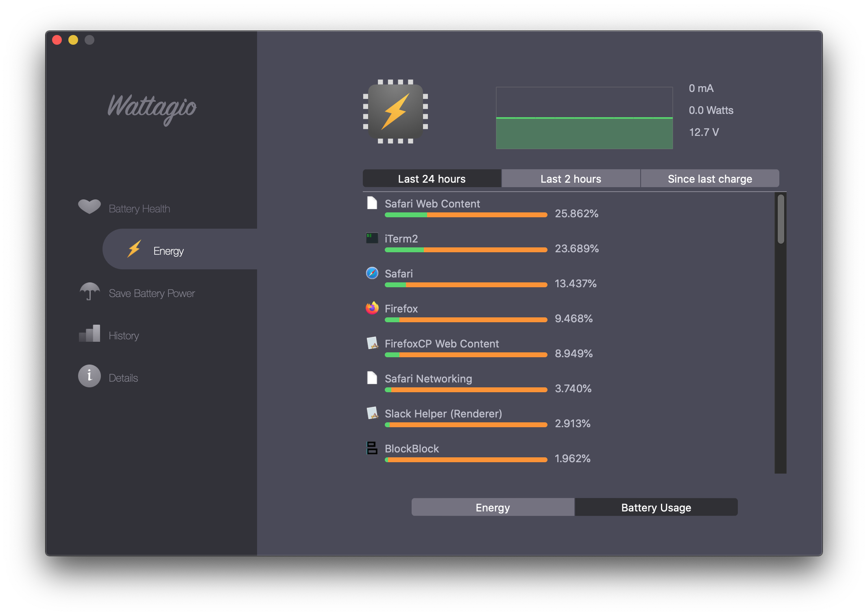The height and width of the screenshot is (616, 868).
Task: Open the Save Battery Power section
Action: [x=152, y=293]
